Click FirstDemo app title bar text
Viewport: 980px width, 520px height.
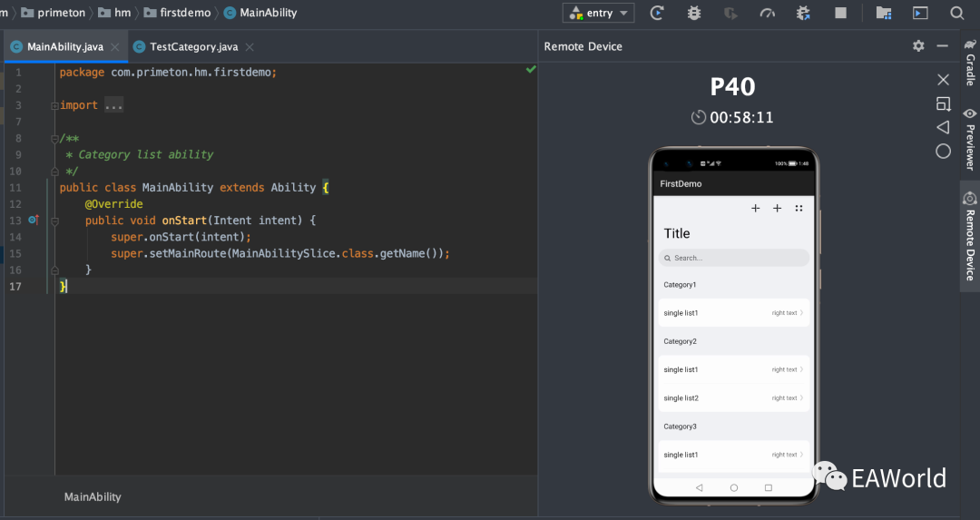(681, 183)
